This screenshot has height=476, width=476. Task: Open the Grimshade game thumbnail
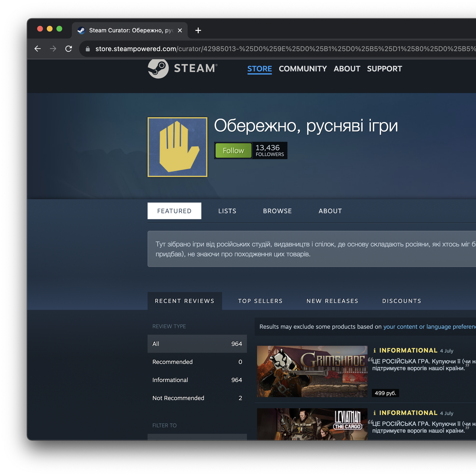tap(312, 372)
